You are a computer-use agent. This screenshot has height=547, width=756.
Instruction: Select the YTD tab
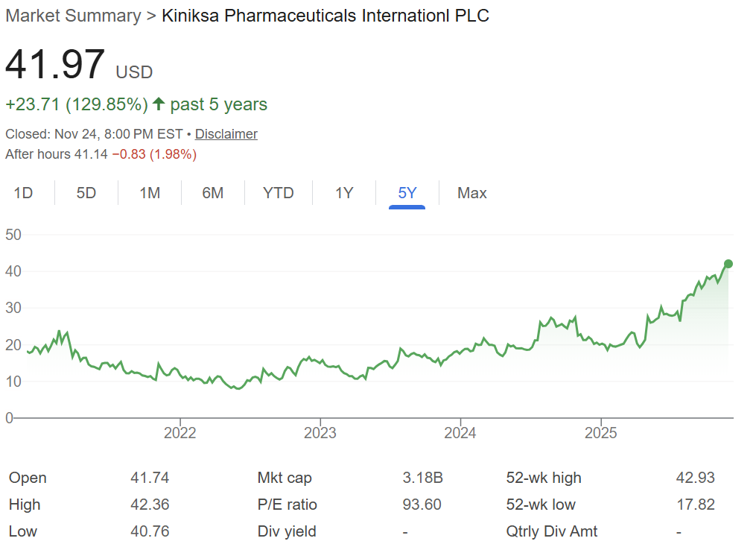pos(279,193)
